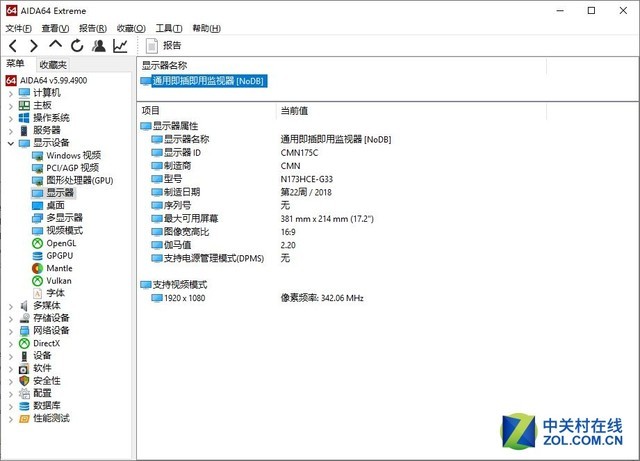Select the 制造日期 row
This screenshot has width=640, height=461.
(241, 192)
